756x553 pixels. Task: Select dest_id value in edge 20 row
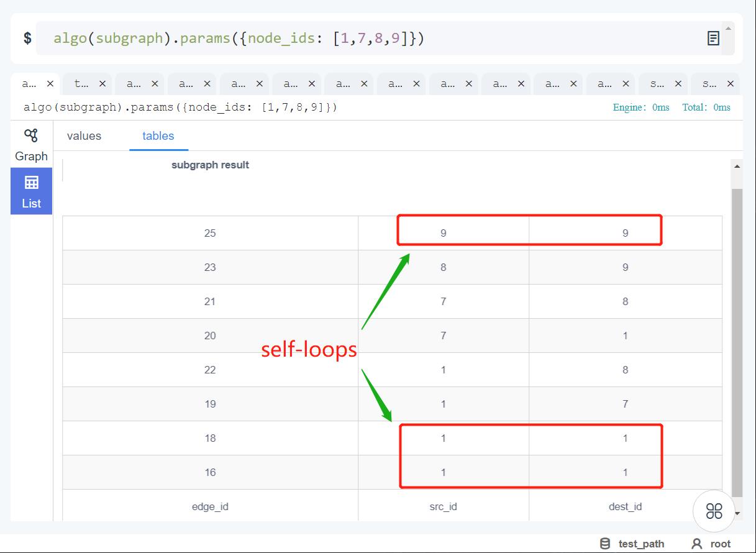(625, 336)
